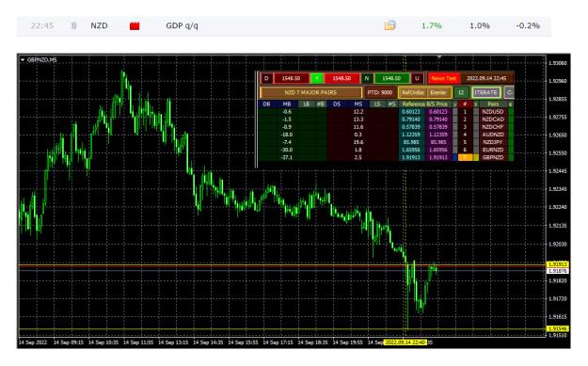
Task: Click the DS column header
Action: [x=337, y=103]
